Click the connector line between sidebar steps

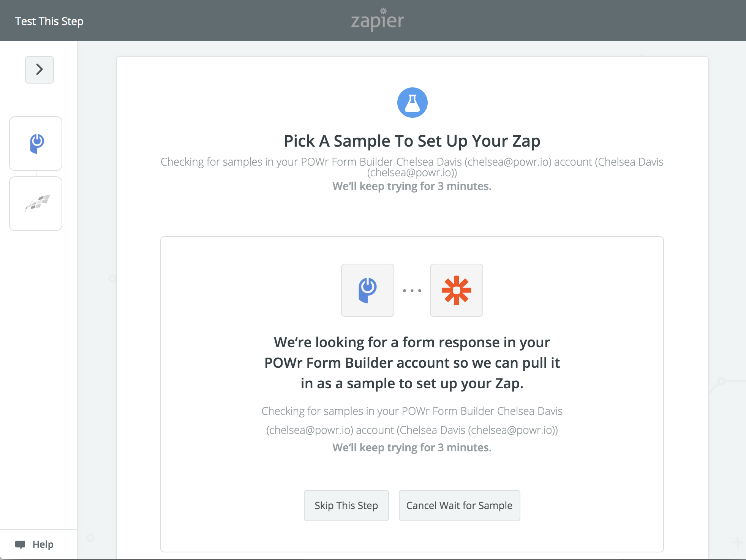coord(36,174)
